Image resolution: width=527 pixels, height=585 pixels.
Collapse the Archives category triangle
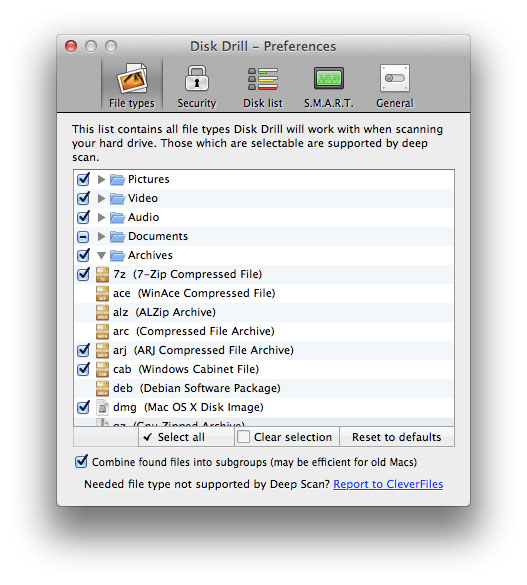[101, 256]
